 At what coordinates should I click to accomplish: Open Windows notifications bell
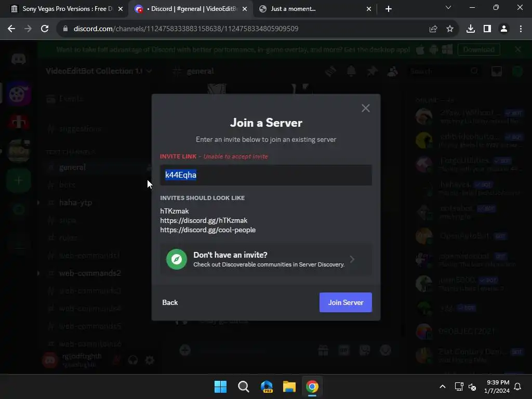(518, 387)
